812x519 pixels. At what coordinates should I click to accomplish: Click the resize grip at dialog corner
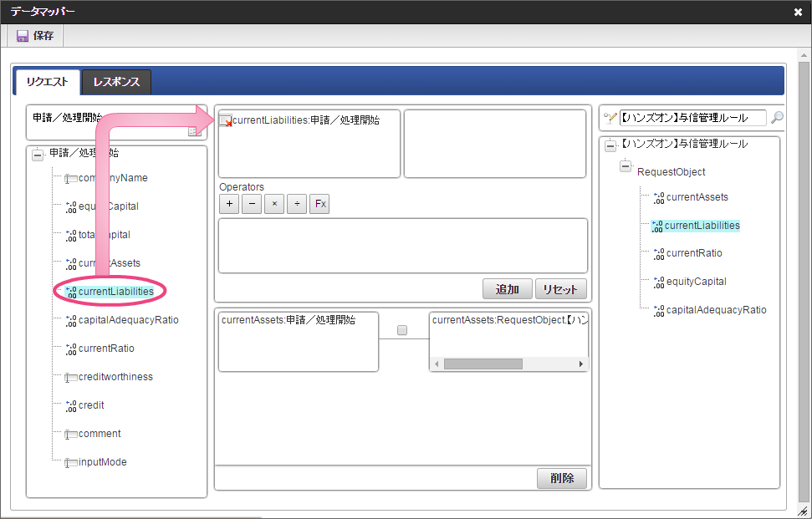[803, 511]
